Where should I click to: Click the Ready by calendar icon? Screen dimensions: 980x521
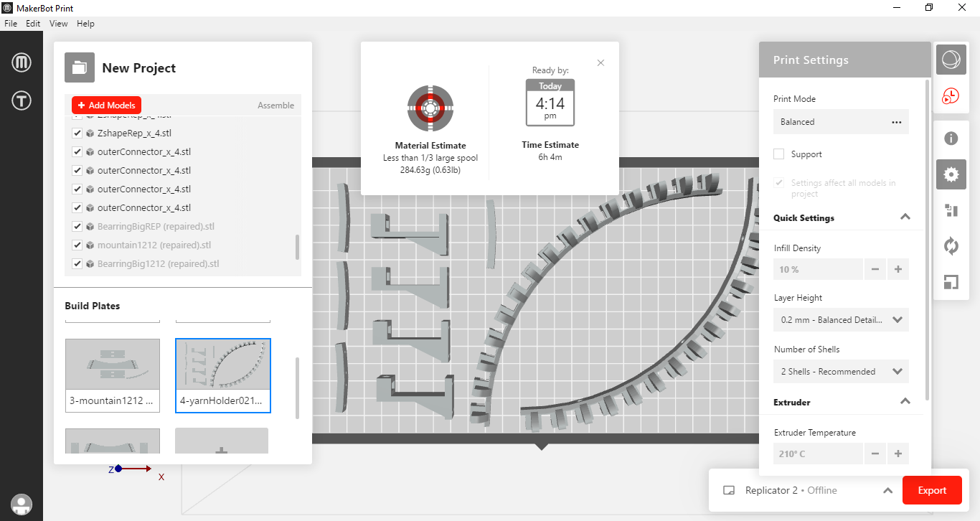pos(550,103)
